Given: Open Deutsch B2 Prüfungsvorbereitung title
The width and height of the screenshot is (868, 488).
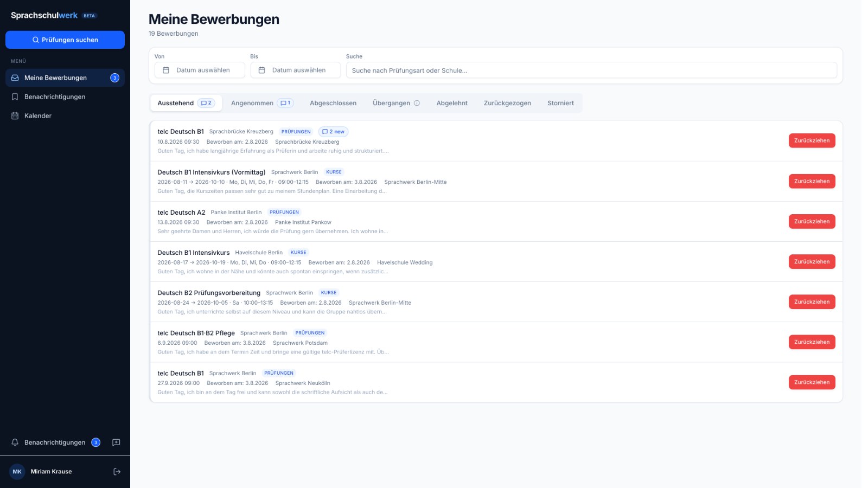Looking at the screenshot, I should [209, 293].
